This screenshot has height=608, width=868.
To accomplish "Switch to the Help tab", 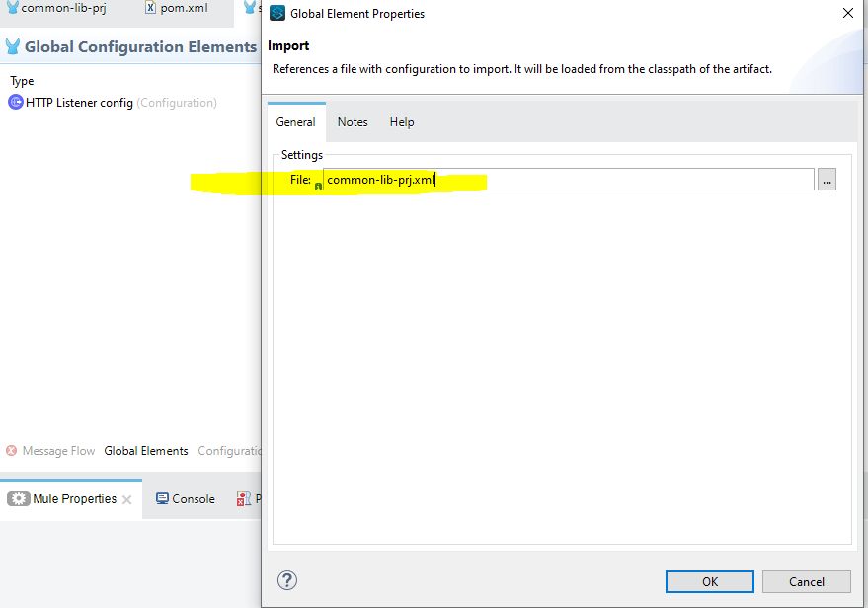I will [x=402, y=122].
